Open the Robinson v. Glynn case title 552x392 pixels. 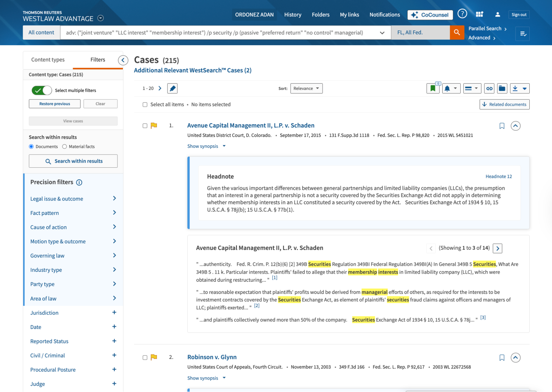coord(212,357)
